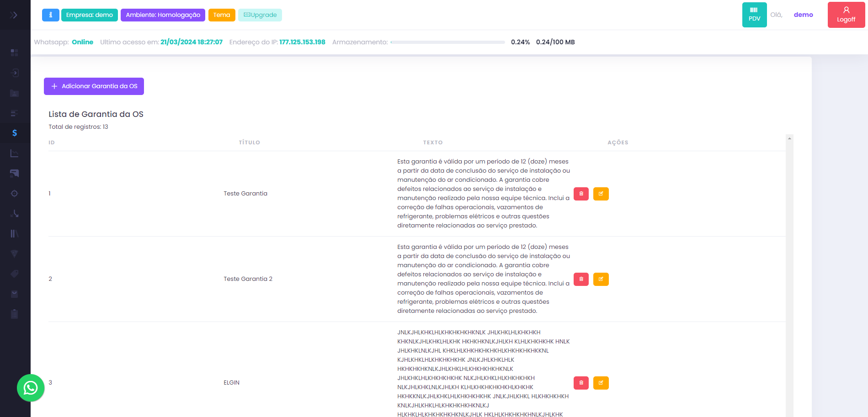Click the price tag icon in sidebar
868x417 pixels.
pos(15,274)
